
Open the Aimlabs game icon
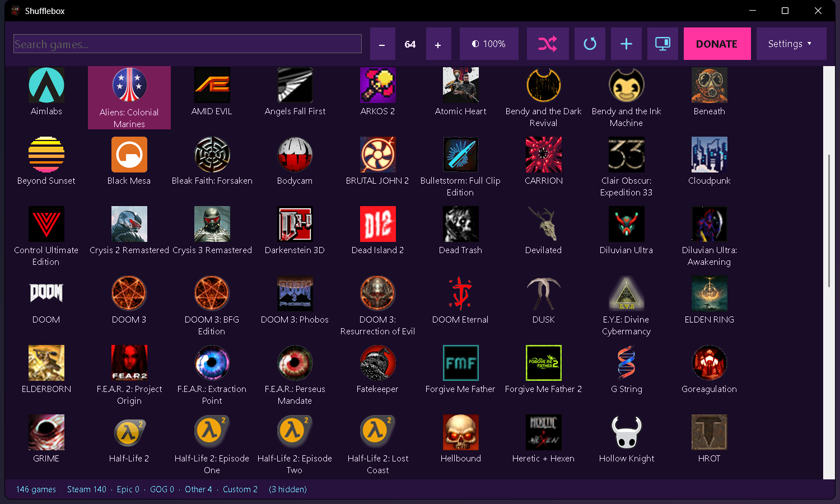coord(46,85)
